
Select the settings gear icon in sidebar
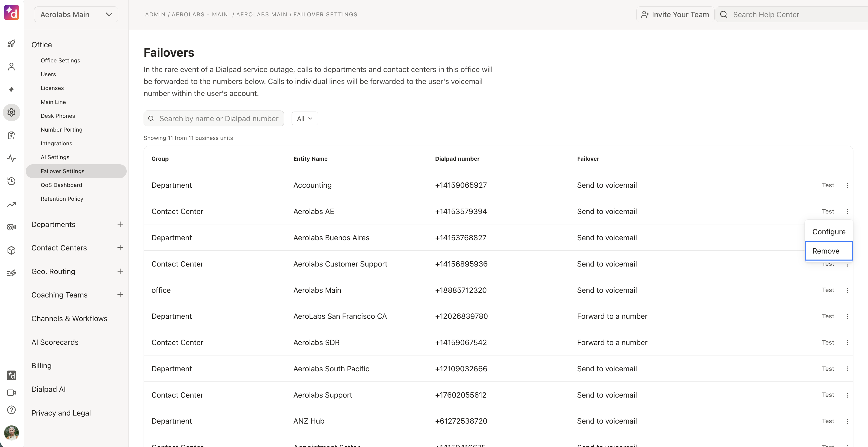[x=11, y=112]
